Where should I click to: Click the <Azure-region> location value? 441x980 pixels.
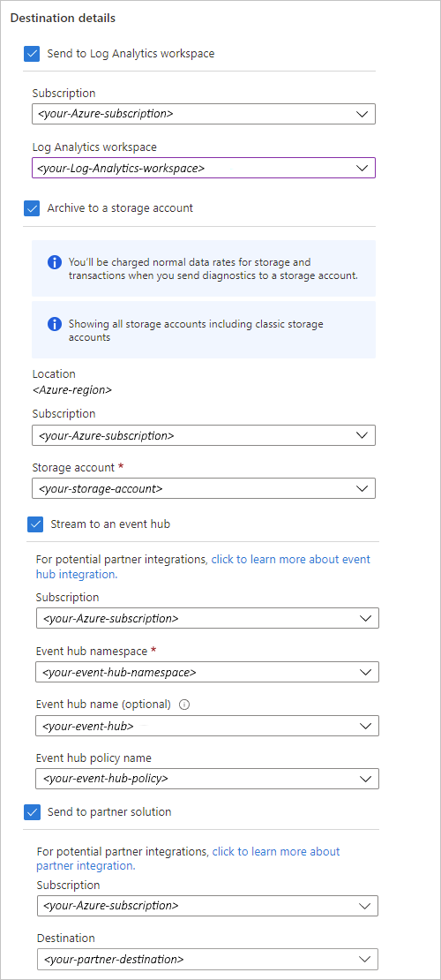click(x=71, y=389)
